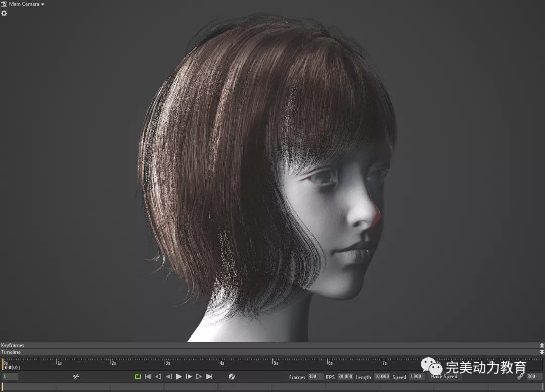
Task: Click the viewport settings gear icon
Action: pos(4,13)
